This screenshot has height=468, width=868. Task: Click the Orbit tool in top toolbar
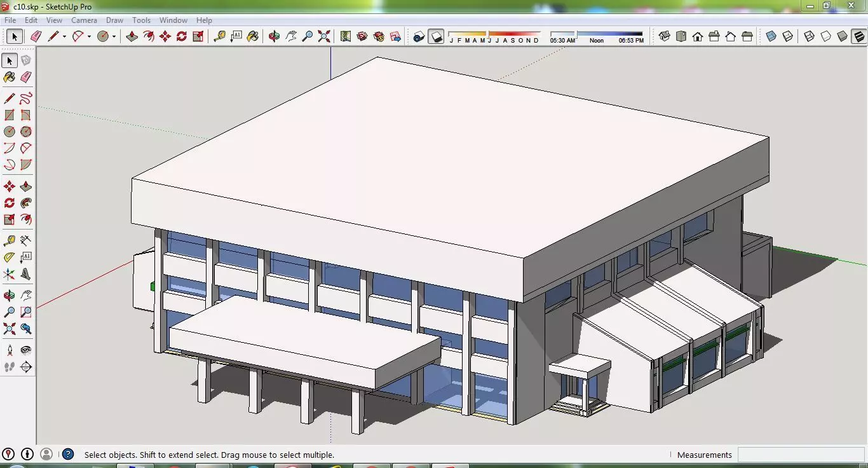coord(274,36)
